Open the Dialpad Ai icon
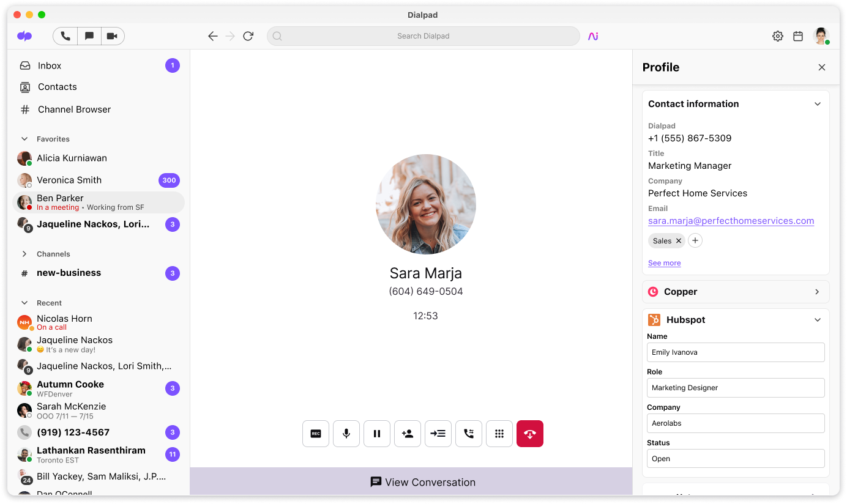 pos(592,36)
